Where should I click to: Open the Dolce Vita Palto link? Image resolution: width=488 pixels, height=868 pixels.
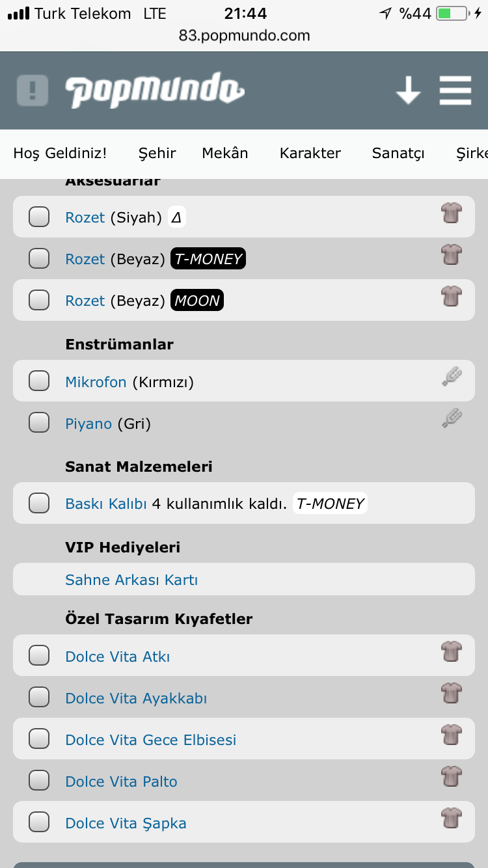(121, 781)
